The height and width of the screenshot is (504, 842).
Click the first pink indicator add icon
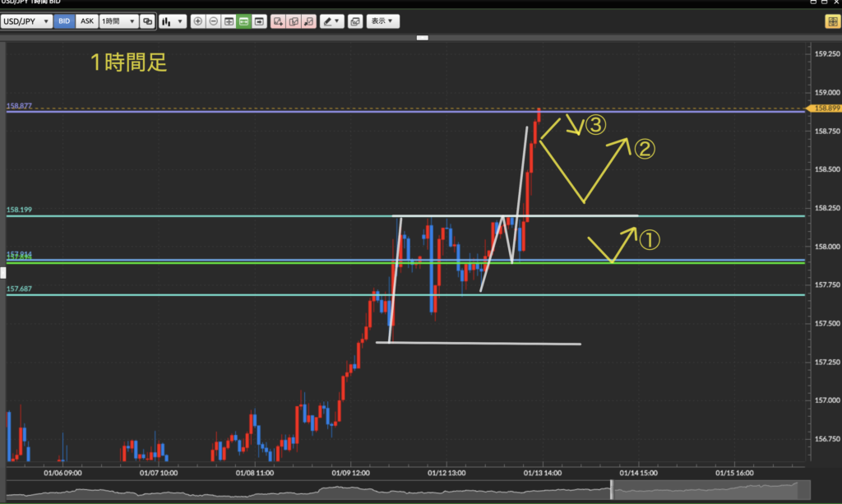278,21
